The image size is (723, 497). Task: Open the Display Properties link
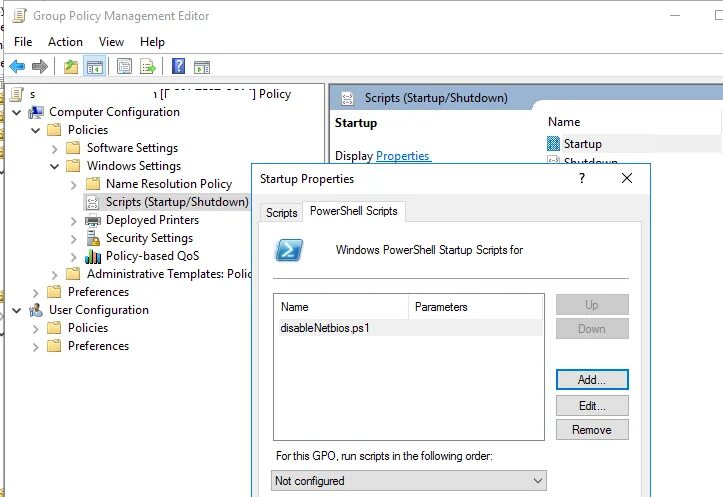click(403, 156)
